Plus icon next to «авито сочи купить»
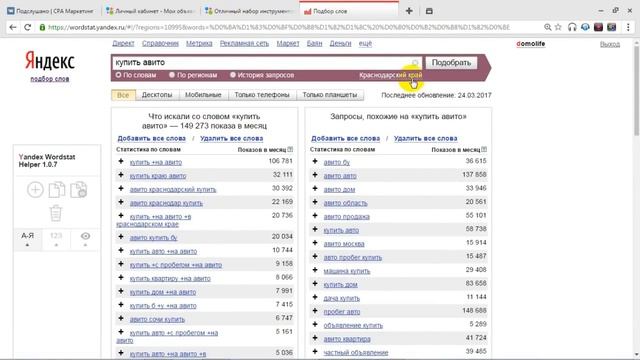Screen dimensions: 640x360 121,318
